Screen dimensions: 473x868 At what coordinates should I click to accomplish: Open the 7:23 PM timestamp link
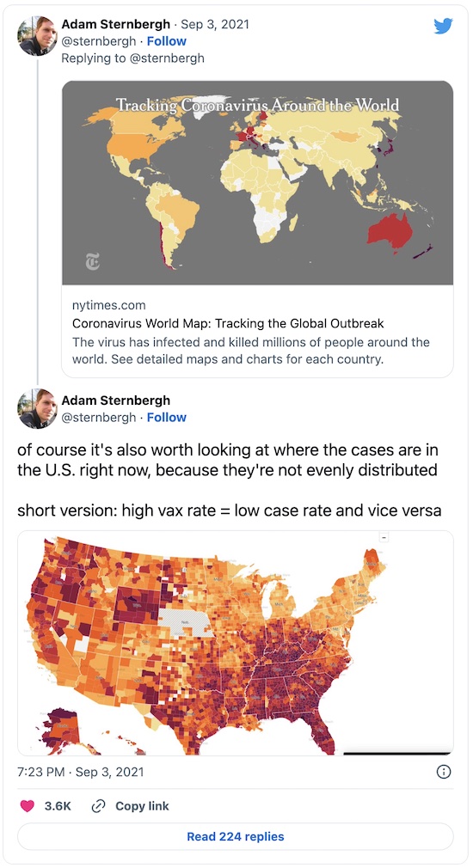coord(81,771)
